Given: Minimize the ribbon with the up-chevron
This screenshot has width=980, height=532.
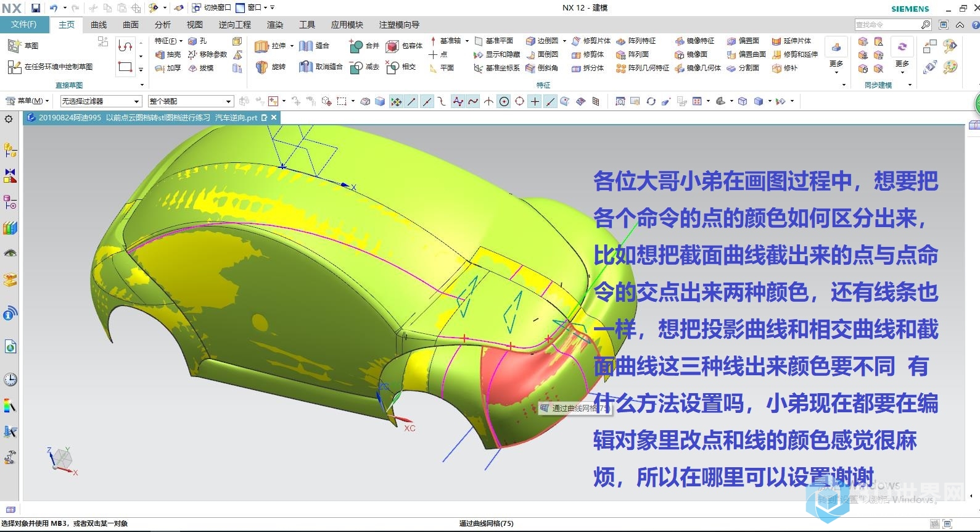Looking at the screenshot, I should click(960, 25).
